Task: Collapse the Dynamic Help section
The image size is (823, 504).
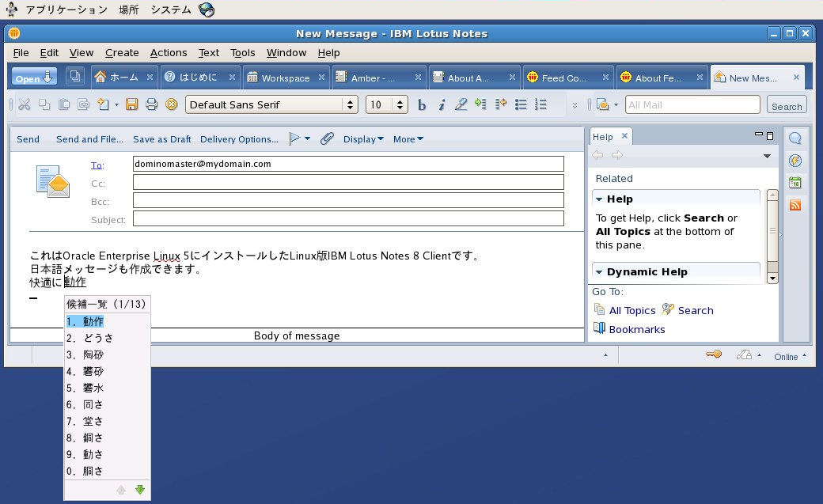Action: pyautogui.click(x=599, y=272)
